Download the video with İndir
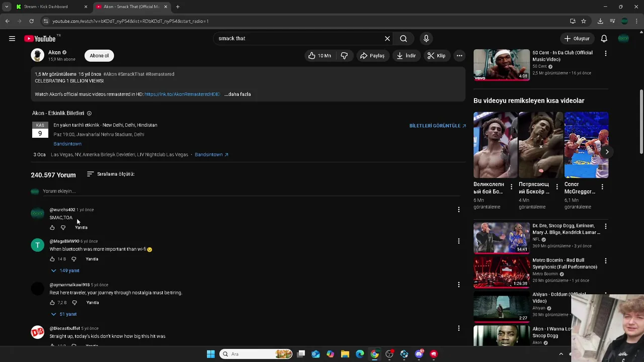 click(x=407, y=56)
